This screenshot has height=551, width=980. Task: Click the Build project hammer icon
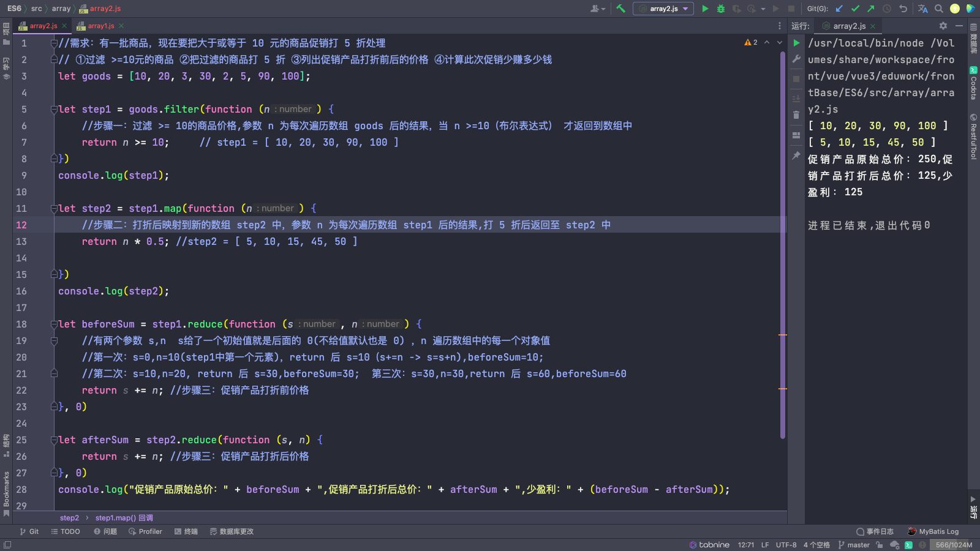tap(620, 9)
